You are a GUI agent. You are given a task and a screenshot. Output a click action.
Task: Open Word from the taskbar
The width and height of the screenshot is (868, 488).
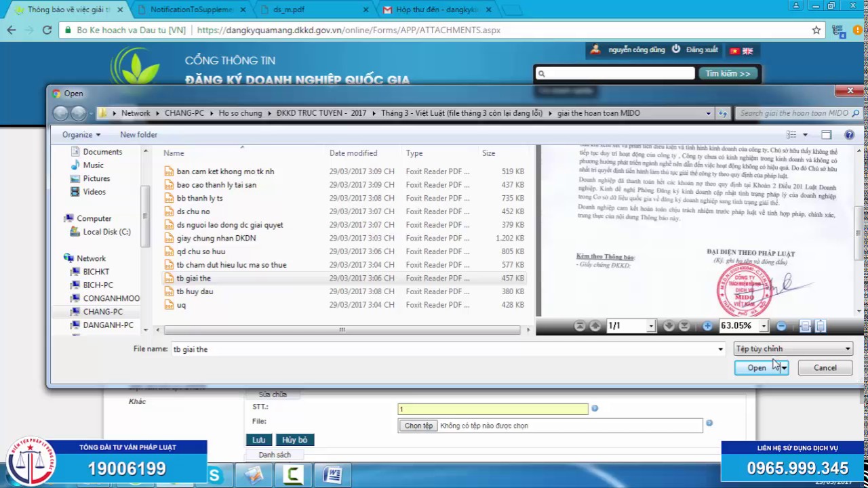pos(332,475)
